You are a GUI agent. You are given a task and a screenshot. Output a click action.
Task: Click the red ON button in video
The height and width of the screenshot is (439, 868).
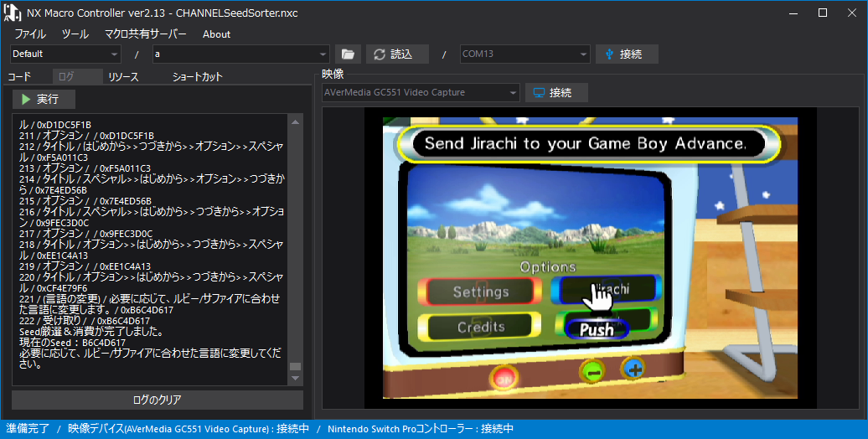(504, 379)
